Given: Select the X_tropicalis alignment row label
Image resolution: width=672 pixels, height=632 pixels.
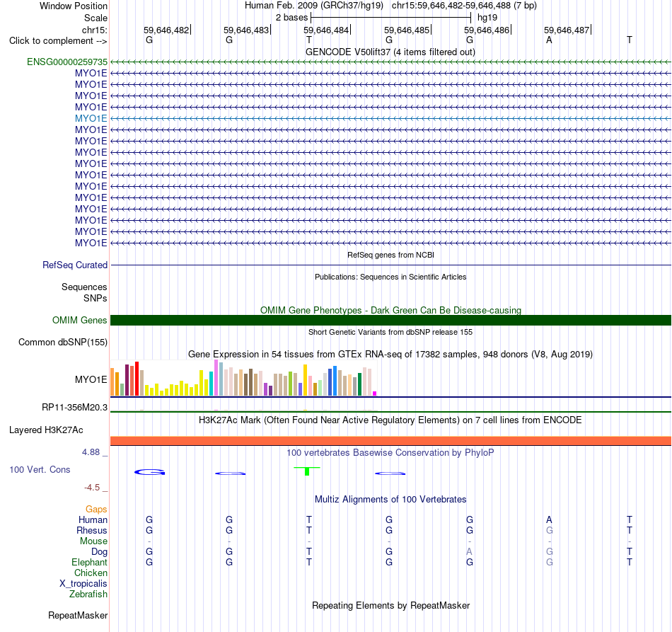Looking at the screenshot, I should point(83,584).
